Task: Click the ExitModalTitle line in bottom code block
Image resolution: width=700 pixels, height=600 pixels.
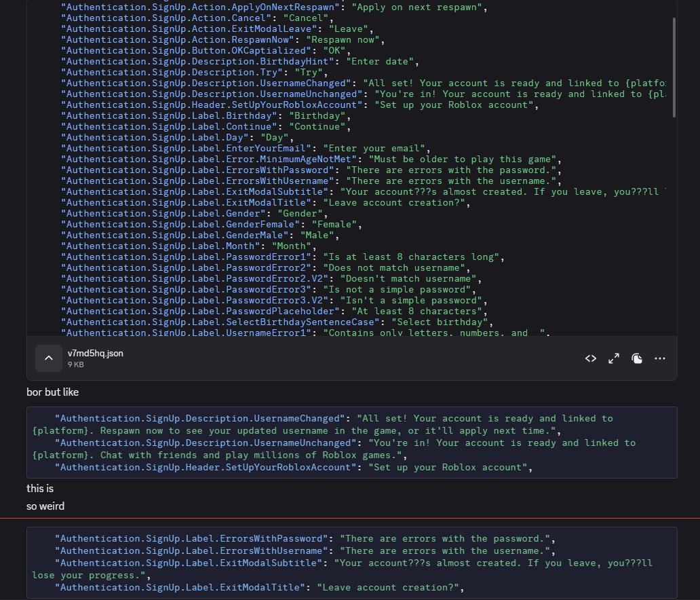Action: tap(259, 588)
